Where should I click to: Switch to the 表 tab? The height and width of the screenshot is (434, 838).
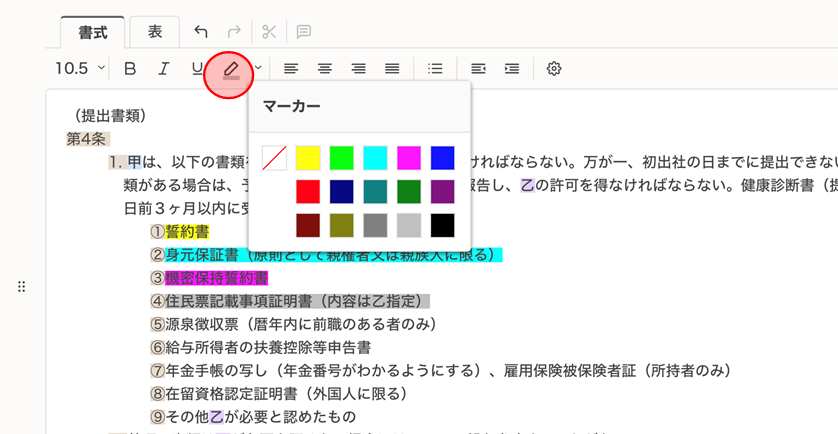pyautogui.click(x=155, y=32)
